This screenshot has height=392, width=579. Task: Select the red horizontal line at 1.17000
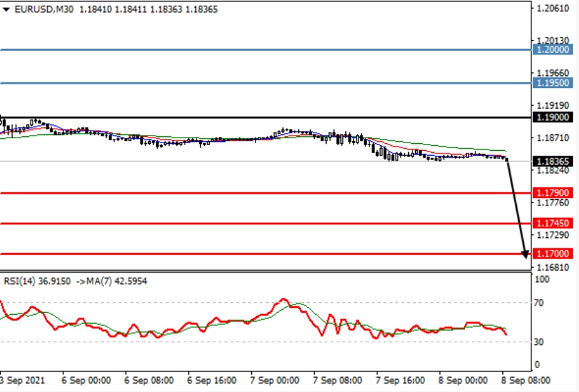coord(266,254)
